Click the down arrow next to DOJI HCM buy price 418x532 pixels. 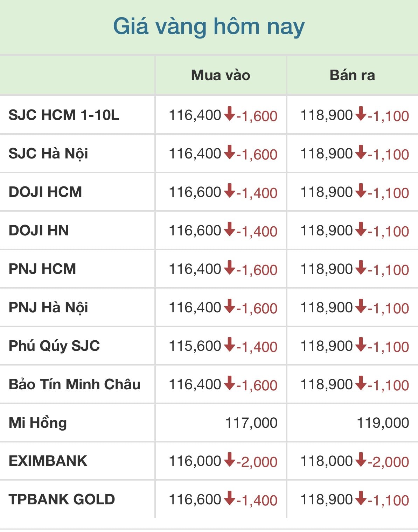[x=230, y=191]
